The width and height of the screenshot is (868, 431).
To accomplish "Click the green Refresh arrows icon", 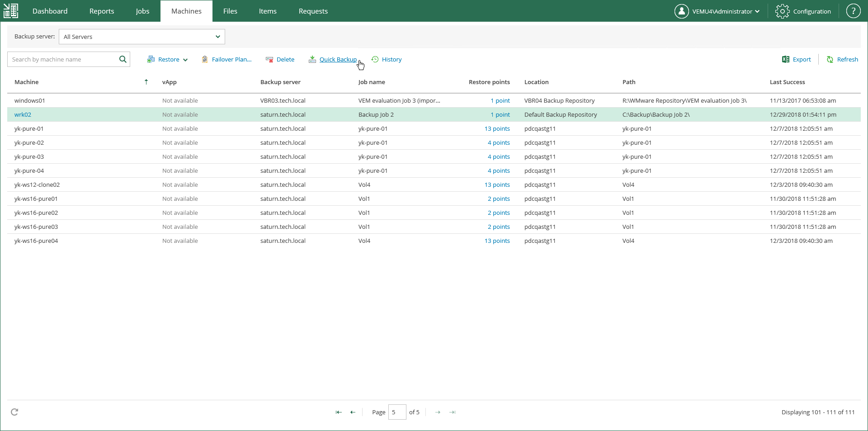I will pyautogui.click(x=830, y=59).
